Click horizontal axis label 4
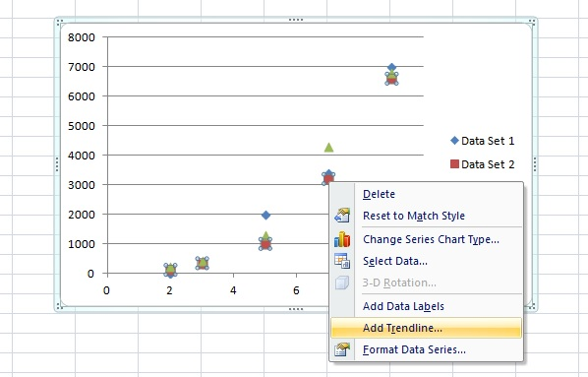 tap(233, 290)
